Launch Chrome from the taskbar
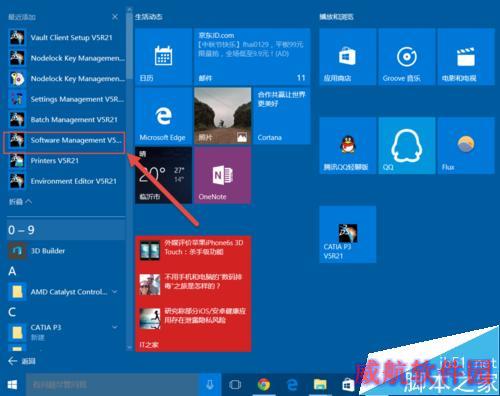500x396 pixels. pyautogui.click(x=264, y=385)
